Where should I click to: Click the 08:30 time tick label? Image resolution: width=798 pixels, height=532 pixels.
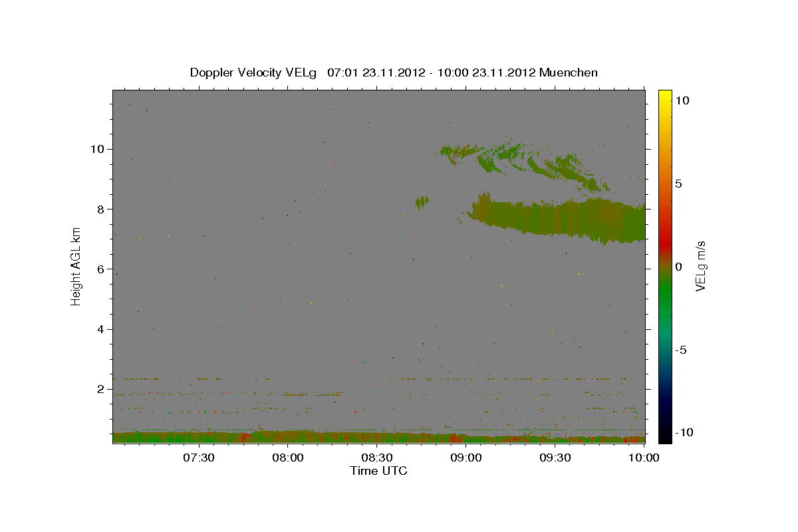point(377,458)
